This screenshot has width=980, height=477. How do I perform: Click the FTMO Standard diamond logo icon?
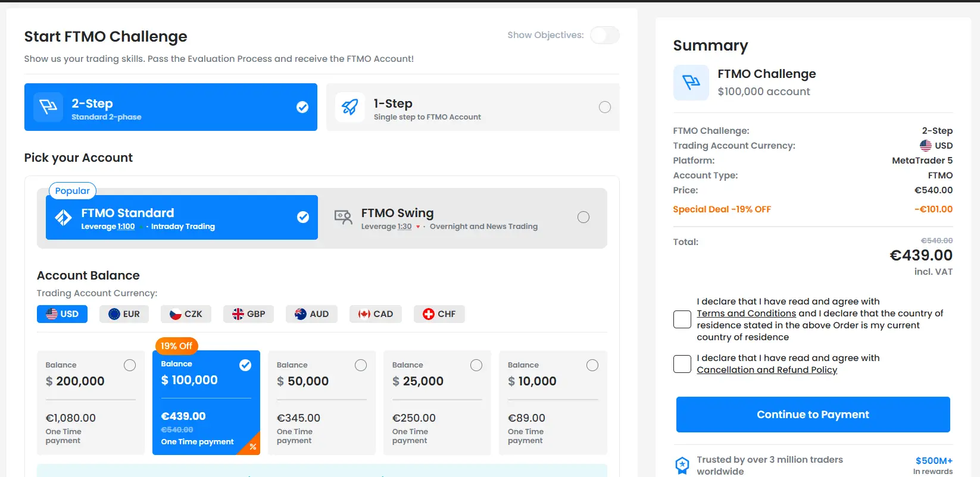pyautogui.click(x=63, y=218)
